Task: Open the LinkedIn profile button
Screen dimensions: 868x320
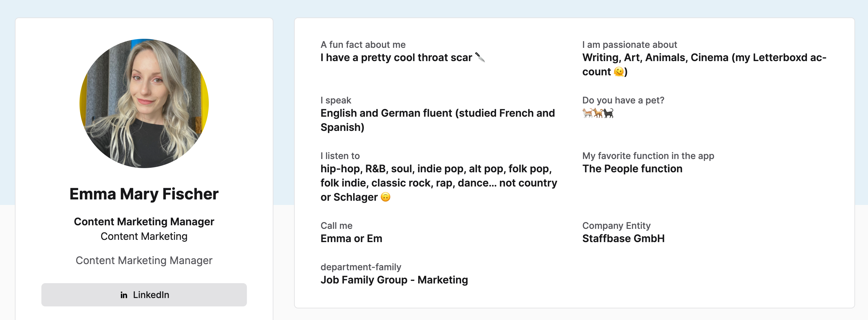Action: 144,295
